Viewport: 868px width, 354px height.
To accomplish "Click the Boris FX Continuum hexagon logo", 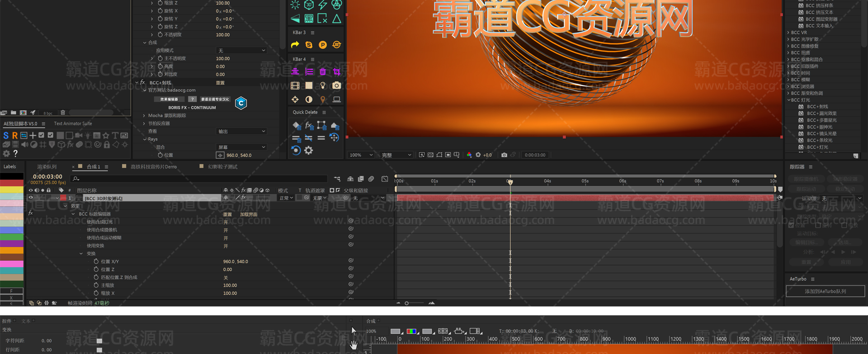I will point(241,103).
